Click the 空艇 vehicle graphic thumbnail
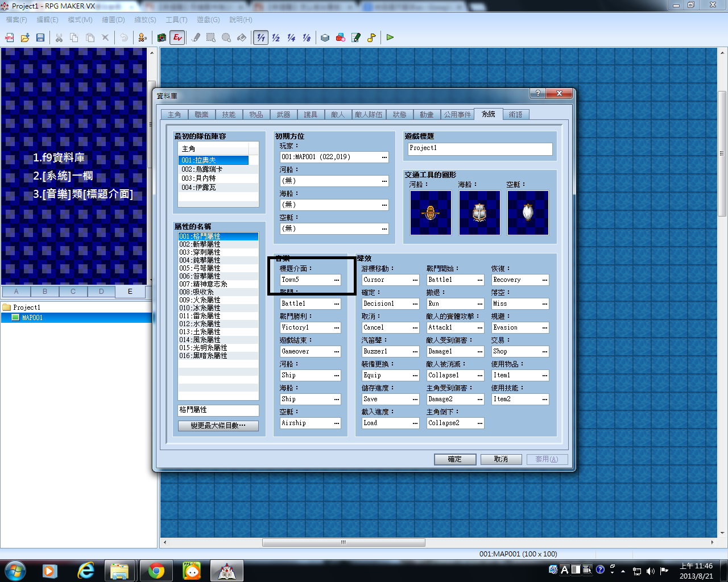This screenshot has width=728, height=582. (x=528, y=213)
